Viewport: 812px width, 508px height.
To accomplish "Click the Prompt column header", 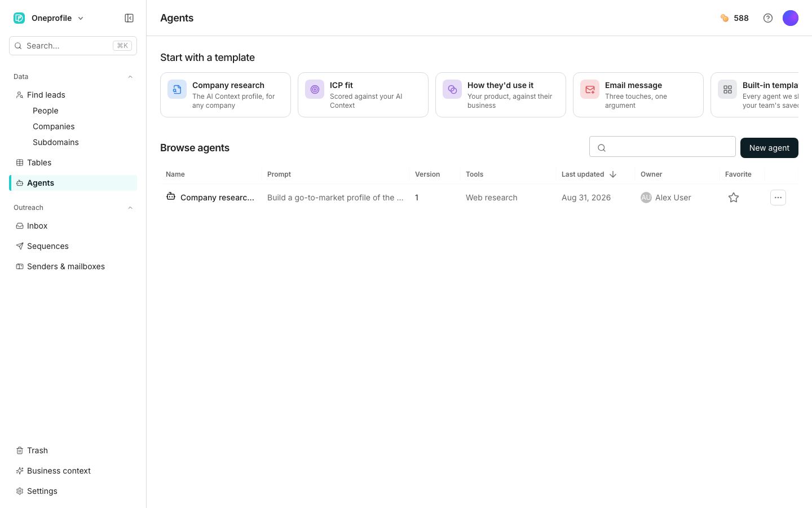I will click(x=279, y=174).
